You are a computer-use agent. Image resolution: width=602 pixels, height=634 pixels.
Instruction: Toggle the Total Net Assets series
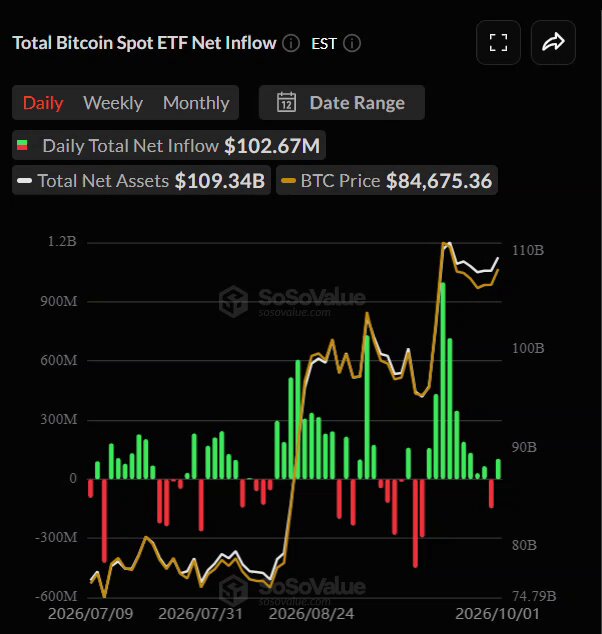[x=141, y=180]
